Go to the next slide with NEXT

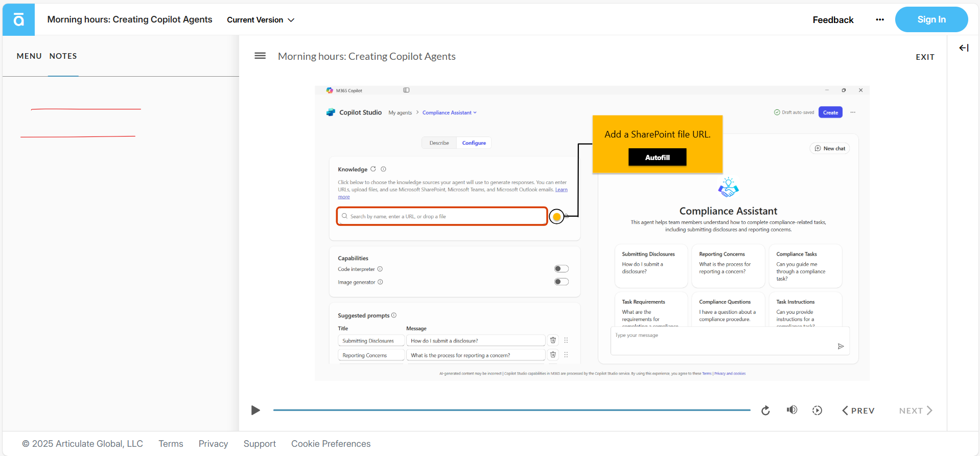(916, 411)
